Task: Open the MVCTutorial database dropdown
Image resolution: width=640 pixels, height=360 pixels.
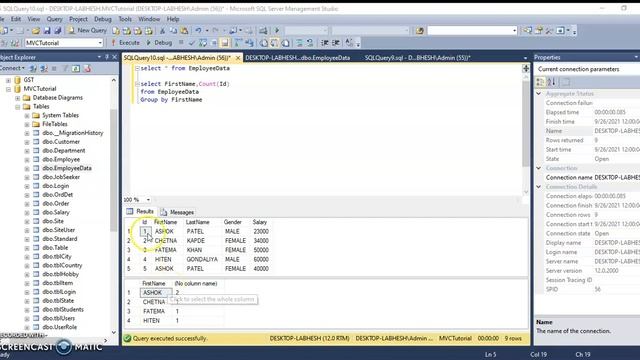Action: [x=100, y=43]
